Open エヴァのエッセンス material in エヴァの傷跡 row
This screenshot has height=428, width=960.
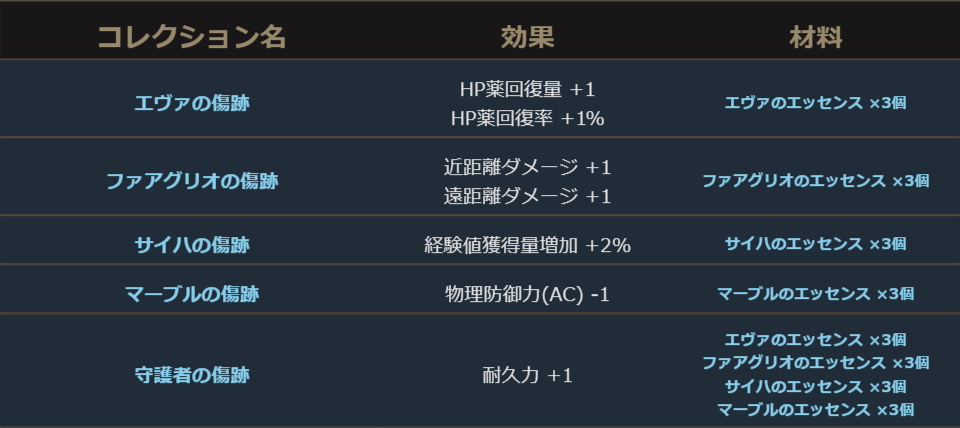pyautogui.click(x=815, y=103)
